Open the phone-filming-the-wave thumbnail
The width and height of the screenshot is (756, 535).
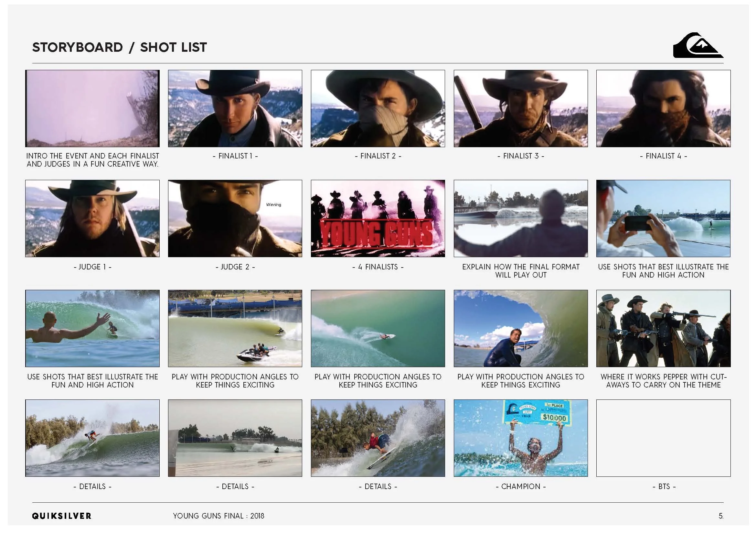[664, 218]
